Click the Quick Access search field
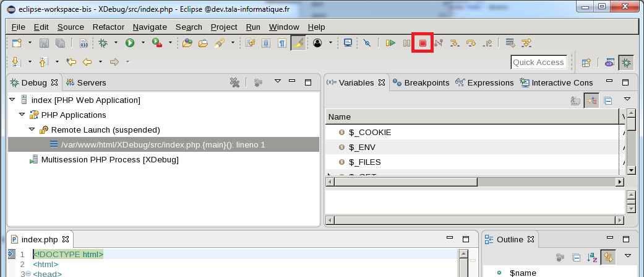644x277 pixels. click(x=538, y=63)
